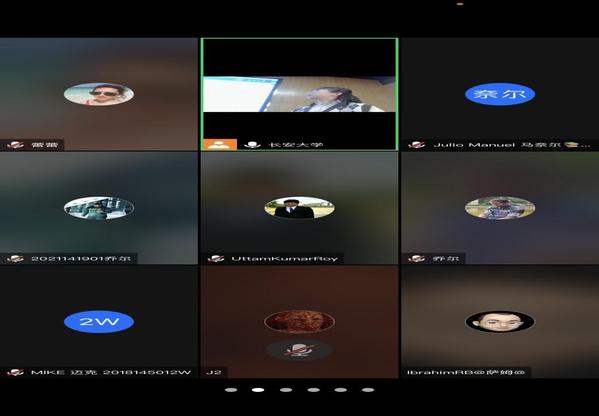This screenshot has width=599, height=416.
Task: Click muted mic icon beside MIKE 迈克
Action: [x=16, y=372]
